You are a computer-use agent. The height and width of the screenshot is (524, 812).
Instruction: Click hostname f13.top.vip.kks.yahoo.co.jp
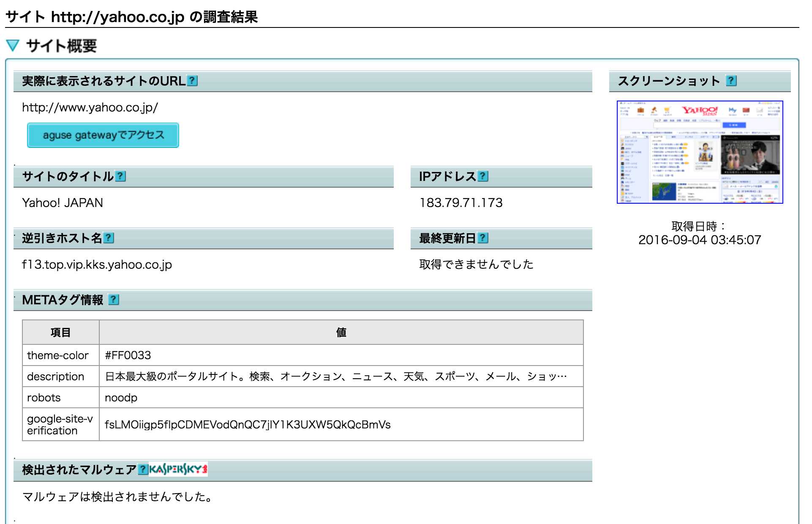(97, 265)
